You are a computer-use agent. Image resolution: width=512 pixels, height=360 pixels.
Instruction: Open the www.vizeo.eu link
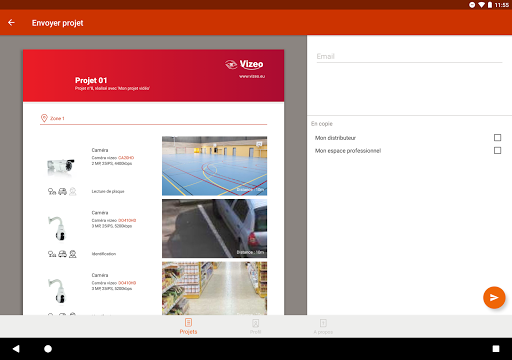(252, 76)
